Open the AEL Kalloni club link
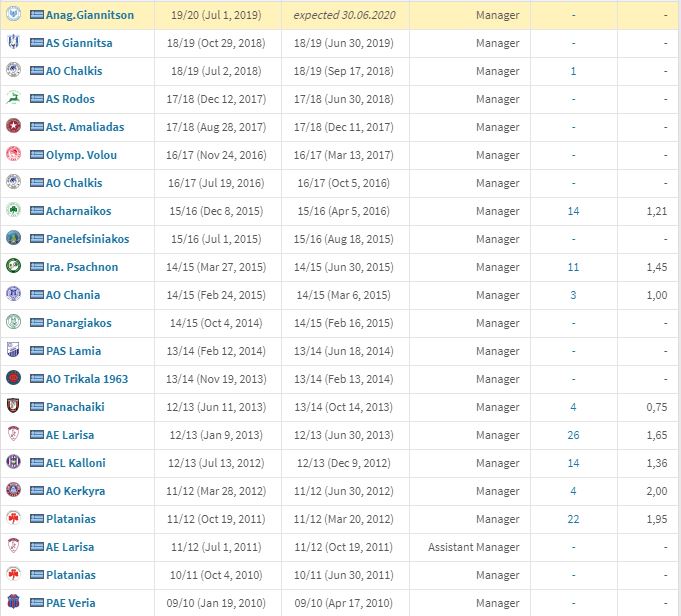The height and width of the screenshot is (616, 681). (x=78, y=463)
